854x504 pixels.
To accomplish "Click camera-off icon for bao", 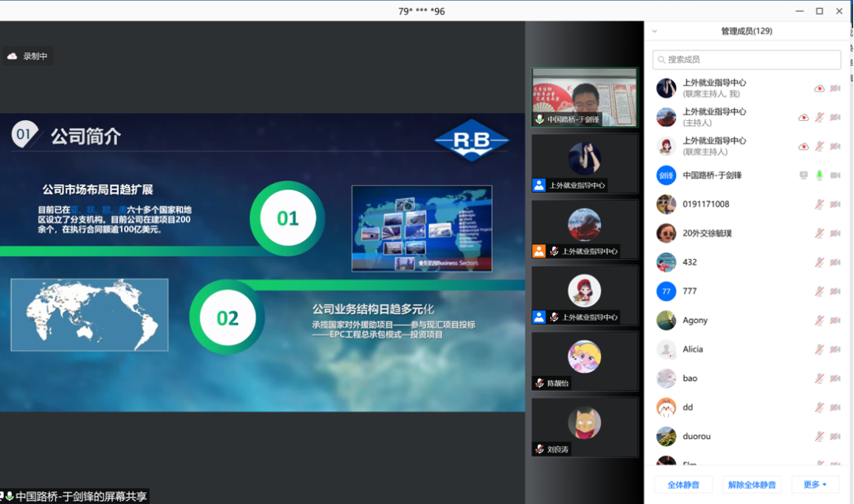I will coord(835,379).
